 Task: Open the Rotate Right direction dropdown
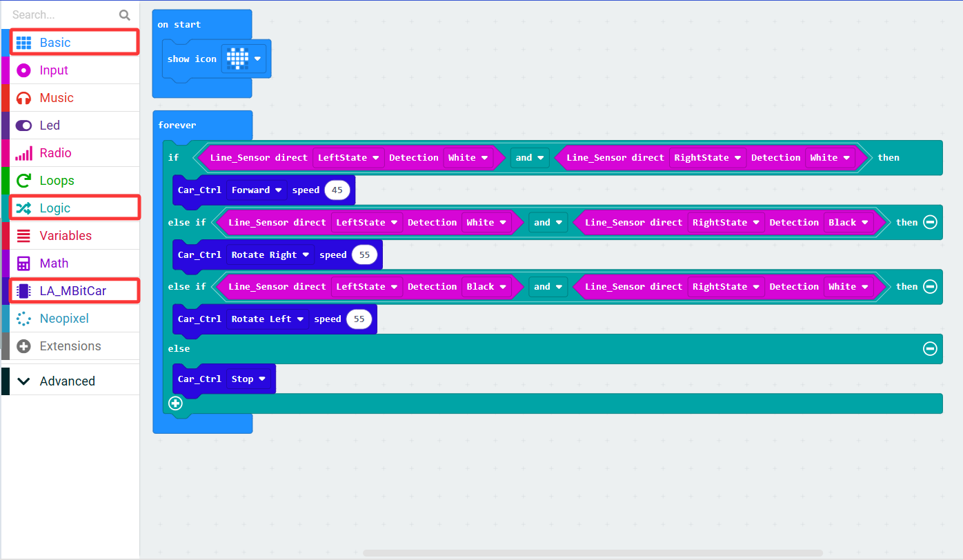pyautogui.click(x=270, y=254)
